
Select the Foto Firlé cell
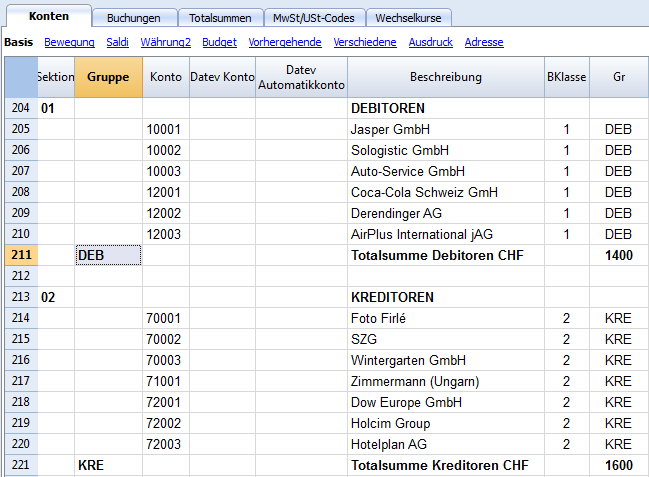[x=446, y=318]
